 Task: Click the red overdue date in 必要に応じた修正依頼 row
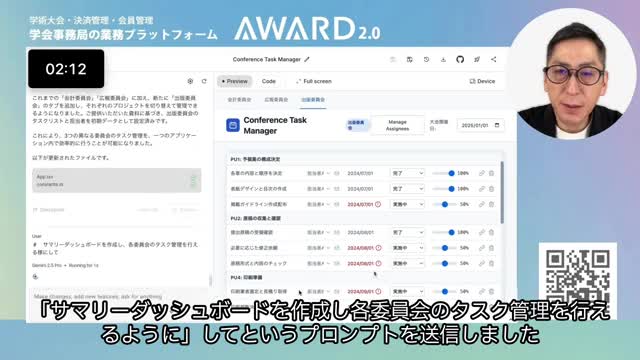tap(360, 248)
